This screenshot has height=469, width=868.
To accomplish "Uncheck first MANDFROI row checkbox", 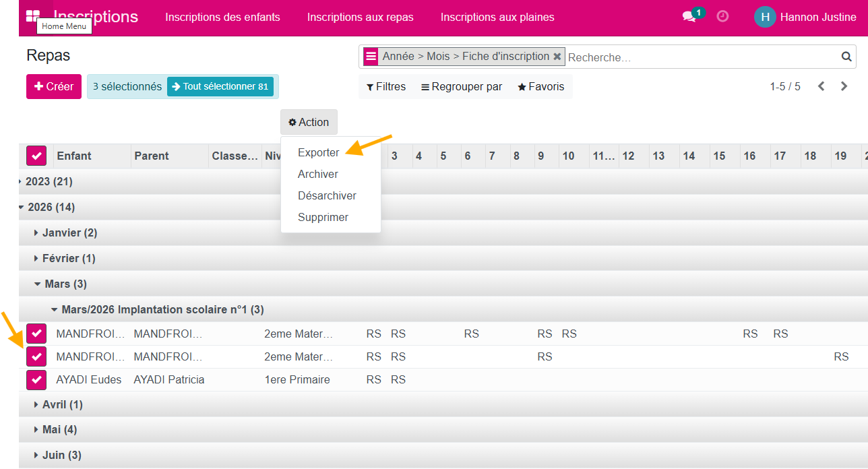I will tap(36, 334).
